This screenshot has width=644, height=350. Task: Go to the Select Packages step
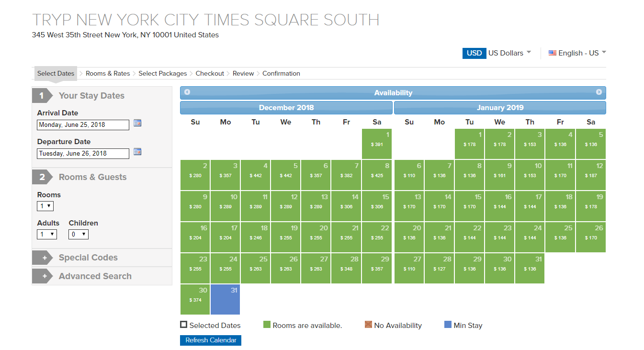(x=163, y=74)
